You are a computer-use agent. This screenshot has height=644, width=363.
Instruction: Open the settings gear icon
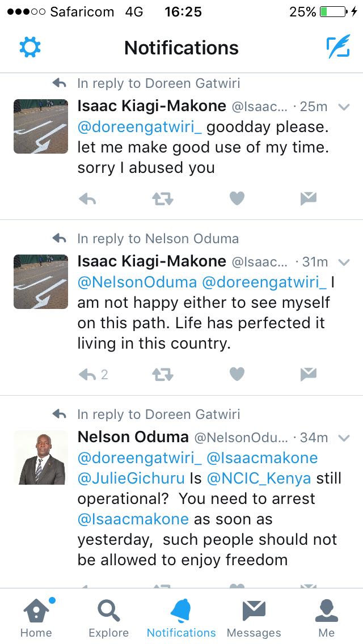click(x=30, y=47)
